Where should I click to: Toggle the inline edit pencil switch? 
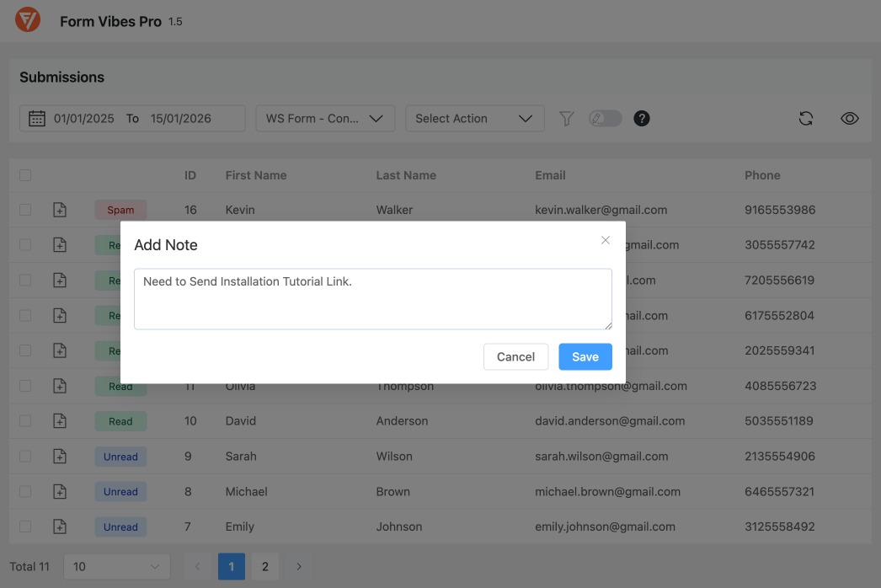[606, 118]
